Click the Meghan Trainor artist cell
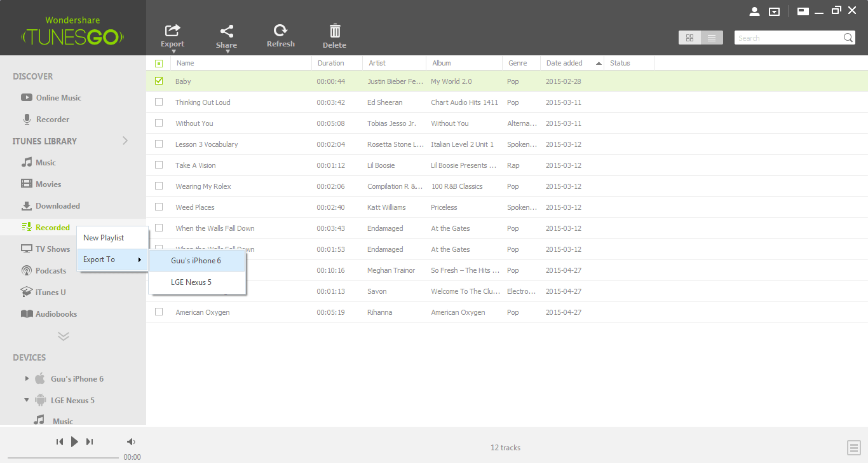The image size is (868, 463). [x=391, y=270]
